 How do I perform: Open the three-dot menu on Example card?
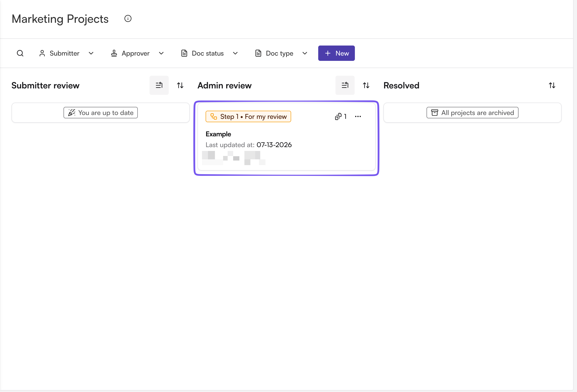358,116
